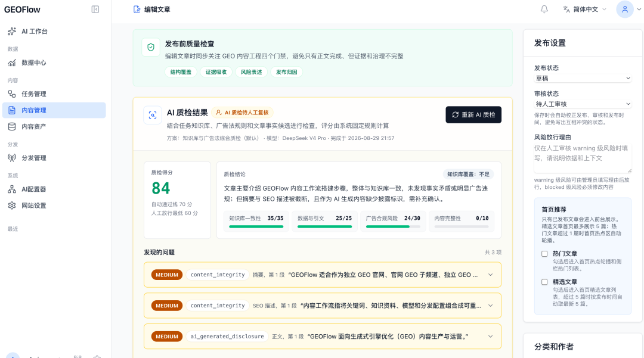Open notifications bell
The image size is (644, 358).
(544, 9)
